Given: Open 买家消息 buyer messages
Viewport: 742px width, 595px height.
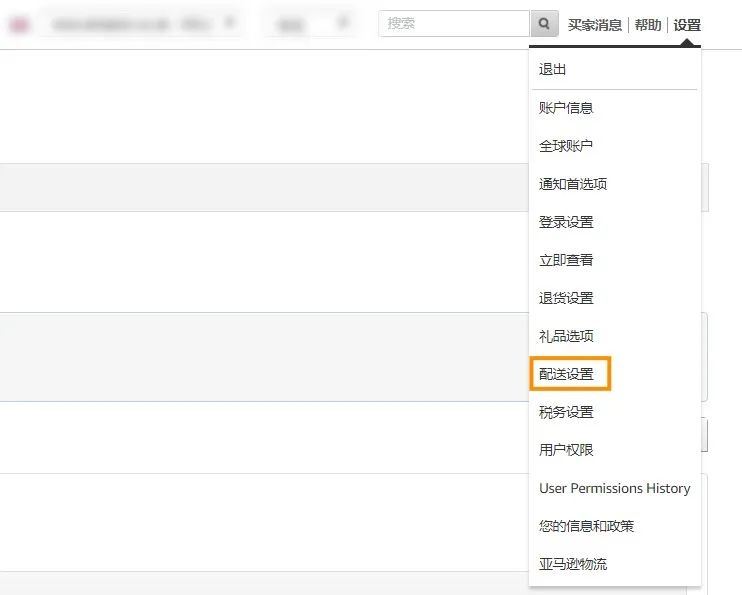Looking at the screenshot, I should pos(594,25).
